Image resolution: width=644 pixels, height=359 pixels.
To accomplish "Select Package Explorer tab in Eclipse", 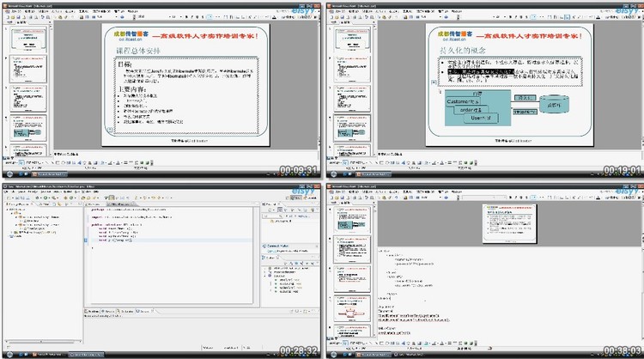I will (19, 204).
